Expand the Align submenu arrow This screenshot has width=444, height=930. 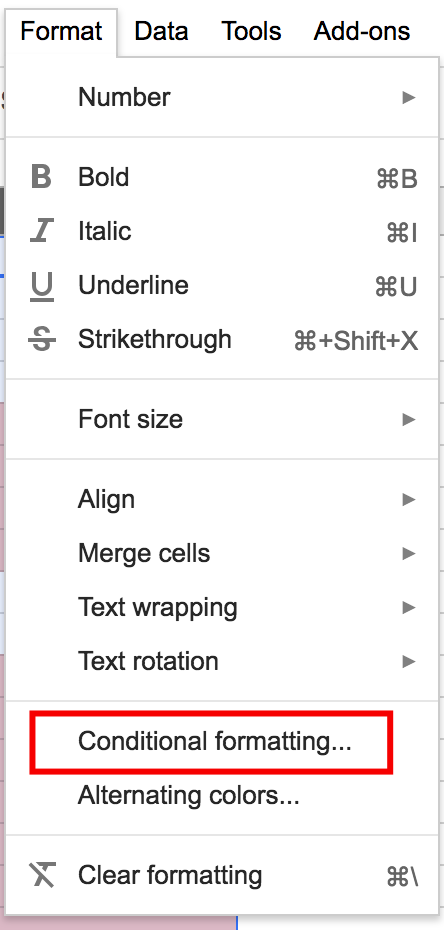point(408,499)
